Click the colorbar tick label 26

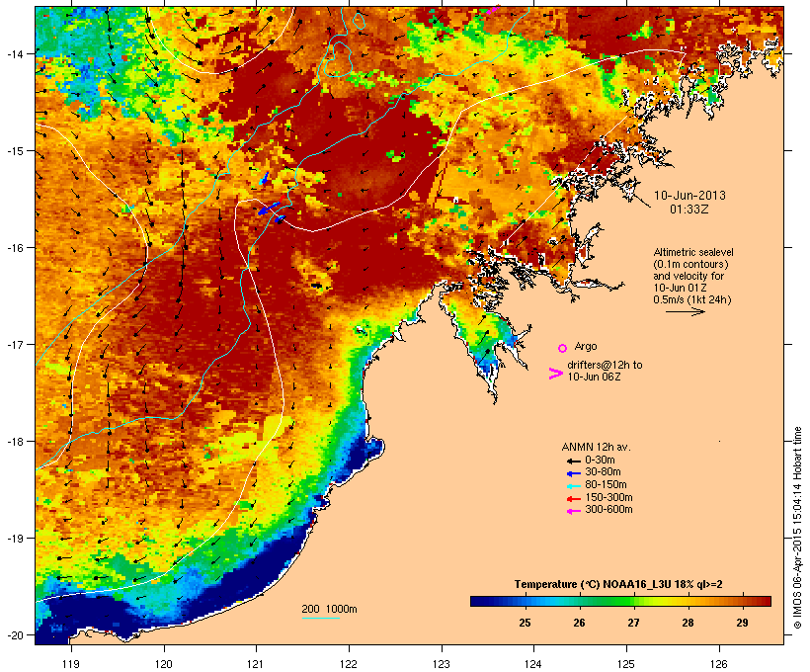pos(579,623)
